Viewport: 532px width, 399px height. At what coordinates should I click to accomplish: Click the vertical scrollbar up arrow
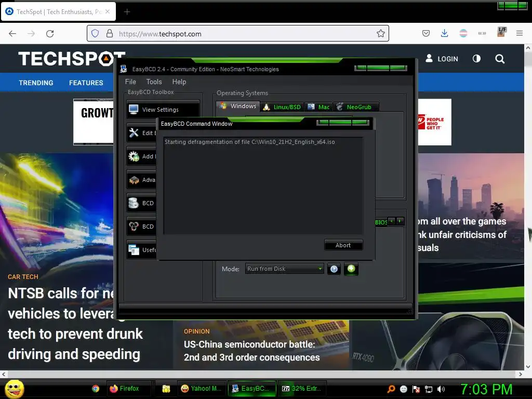point(528,48)
